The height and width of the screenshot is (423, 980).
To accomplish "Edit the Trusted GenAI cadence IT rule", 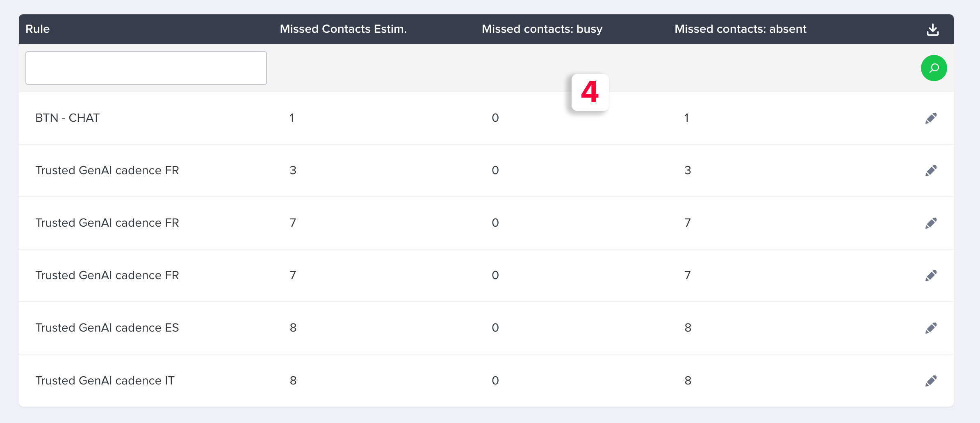I will point(931,381).
